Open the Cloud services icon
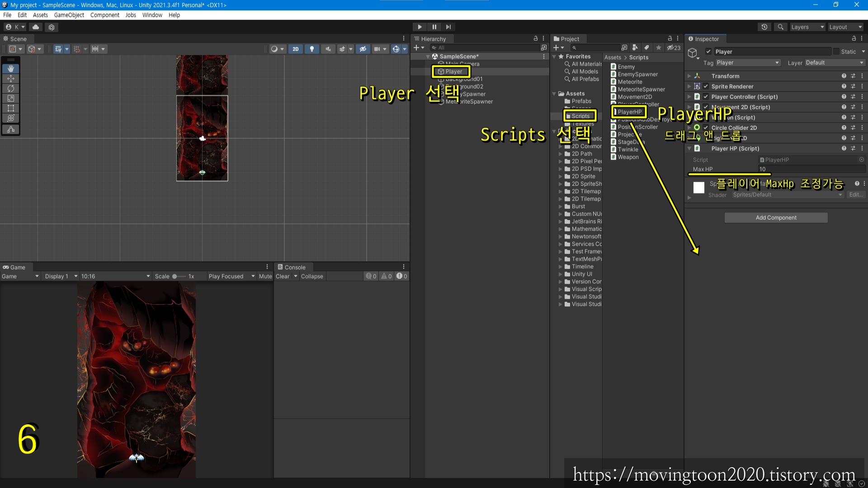The height and width of the screenshot is (488, 868). (36, 27)
